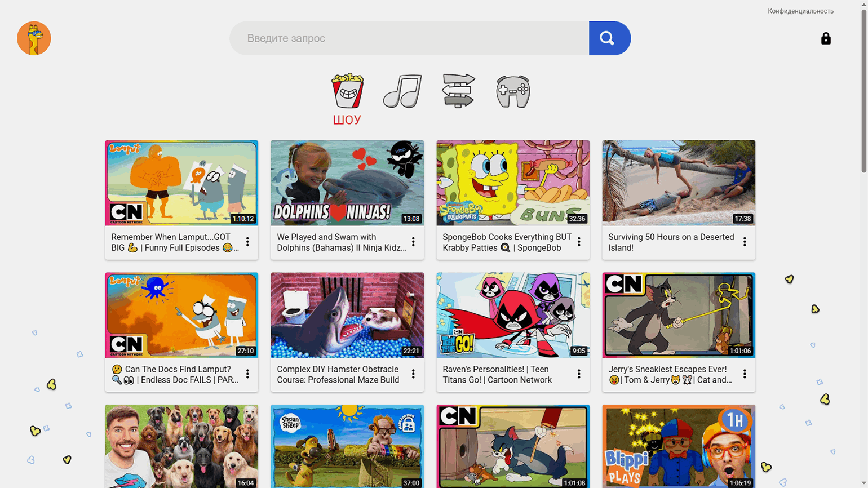
Task: Play the SpongeBob Buns thumbnail
Action: (513, 183)
